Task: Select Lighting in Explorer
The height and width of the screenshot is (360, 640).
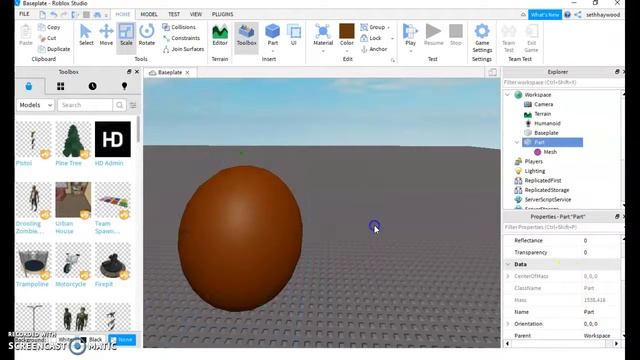Action: pos(535,171)
